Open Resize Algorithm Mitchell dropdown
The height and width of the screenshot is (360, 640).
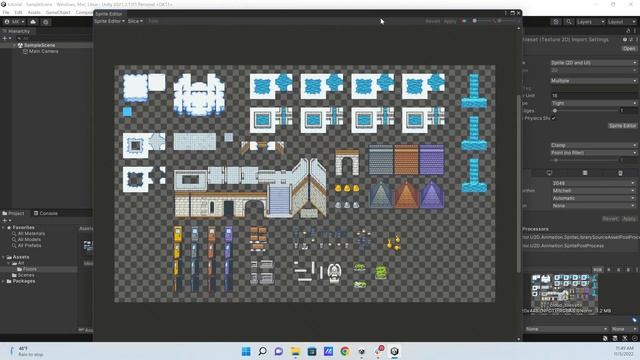pyautogui.click(x=593, y=191)
